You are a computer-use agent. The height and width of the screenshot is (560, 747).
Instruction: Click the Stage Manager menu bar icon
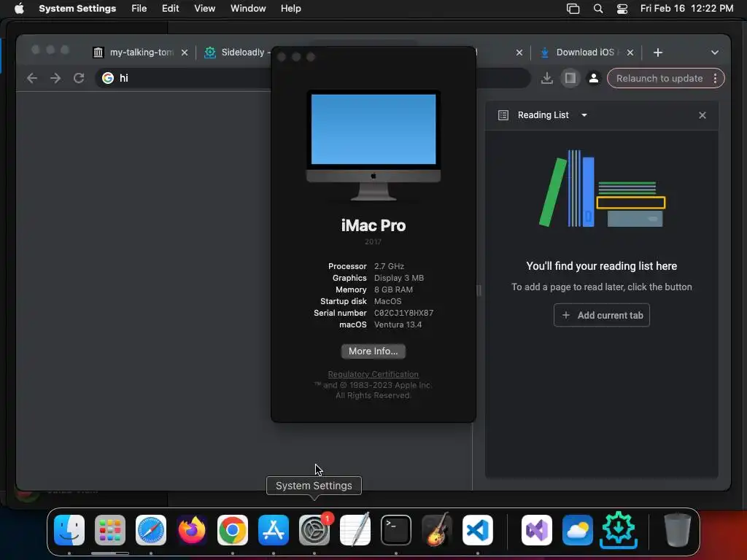573,9
